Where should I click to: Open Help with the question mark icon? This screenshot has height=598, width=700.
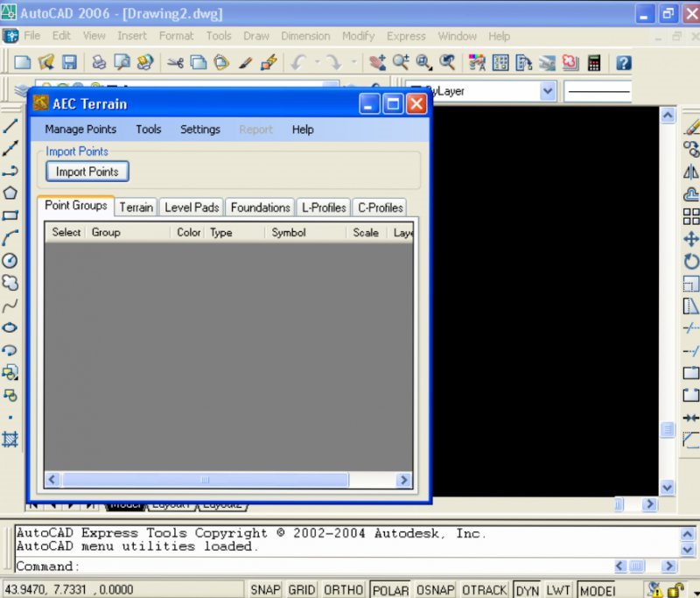click(624, 62)
